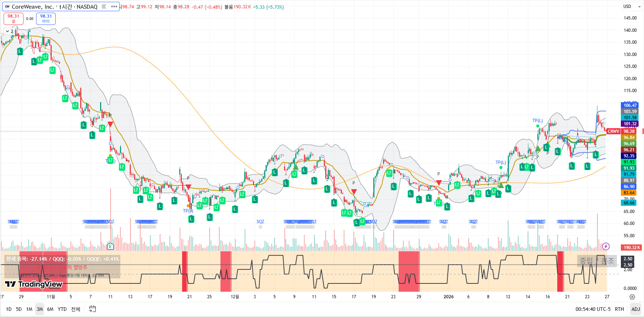This screenshot has height=317, width=644.
Task: Click the green up-triangle marker near the 9th
Action: (296, 167)
